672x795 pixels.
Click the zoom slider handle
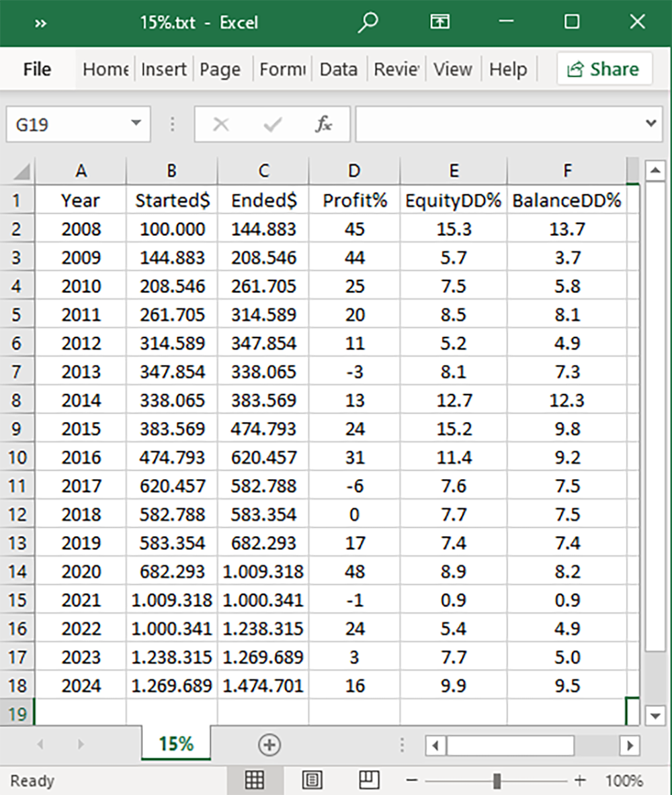point(497,781)
